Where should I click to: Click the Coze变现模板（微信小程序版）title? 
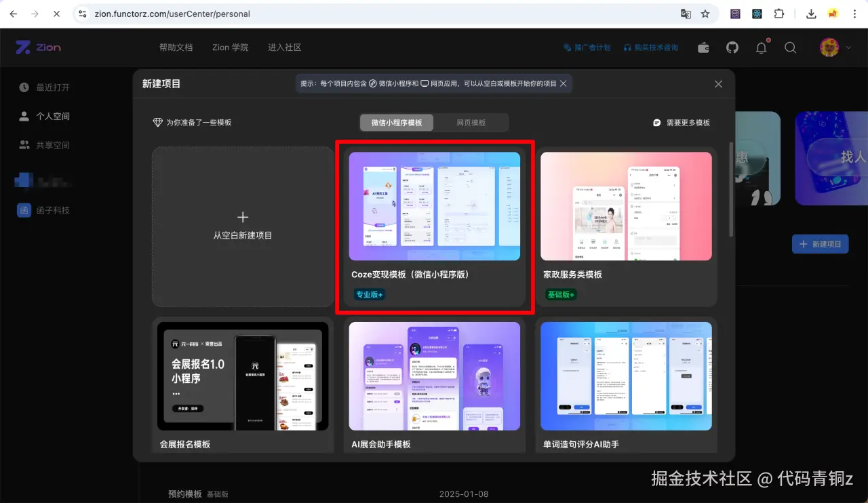click(410, 275)
